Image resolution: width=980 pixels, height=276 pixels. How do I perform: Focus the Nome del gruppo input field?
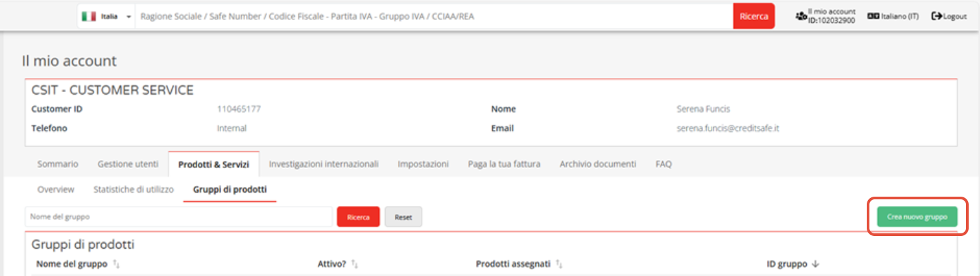coord(179,217)
